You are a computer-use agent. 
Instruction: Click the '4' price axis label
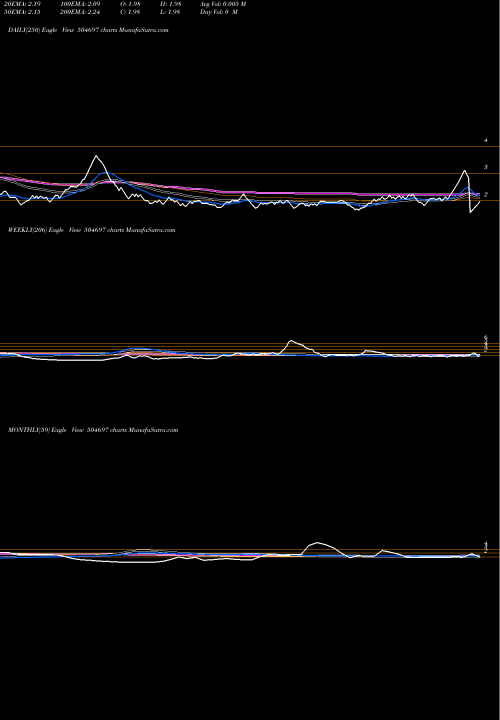click(x=486, y=140)
